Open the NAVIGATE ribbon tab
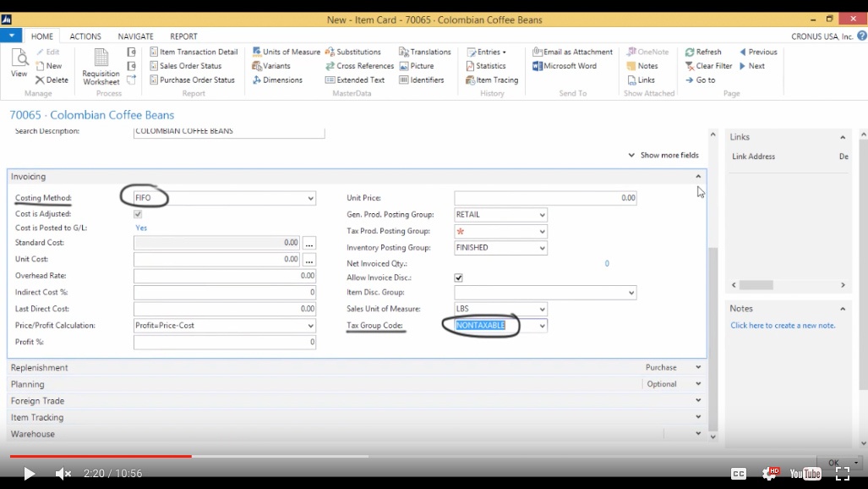 pyautogui.click(x=135, y=36)
